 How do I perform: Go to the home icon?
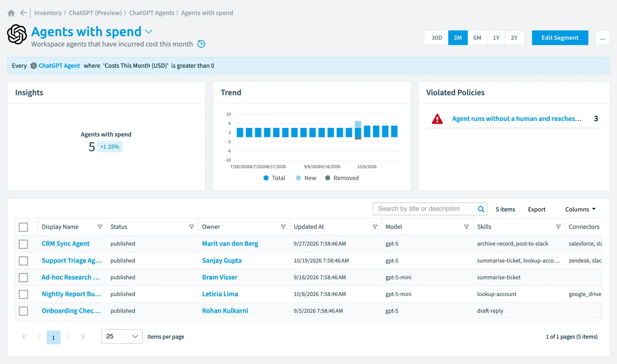[x=11, y=13]
